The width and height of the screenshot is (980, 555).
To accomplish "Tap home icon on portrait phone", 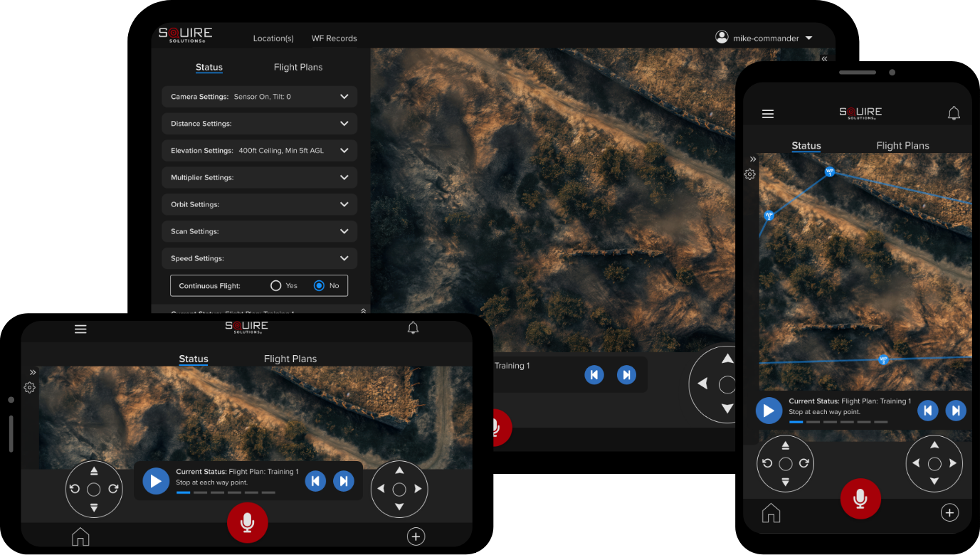I will pos(771,512).
